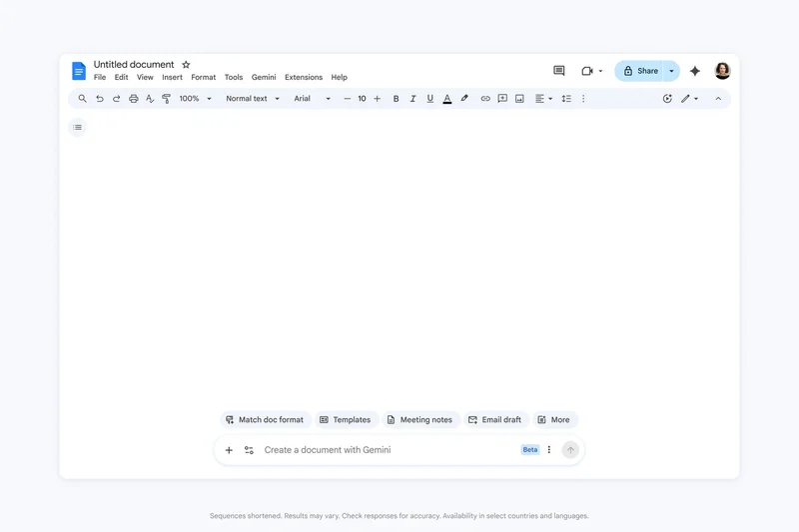Choose the Meeting notes chip

(420, 420)
